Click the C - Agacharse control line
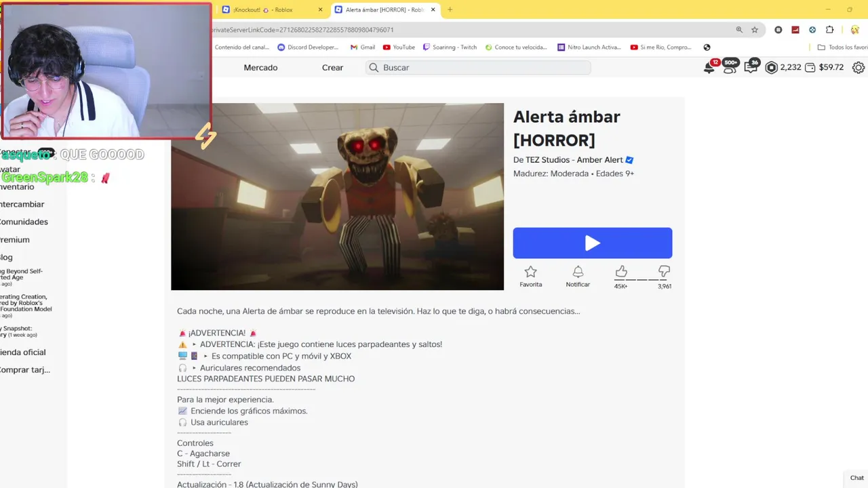 click(203, 453)
